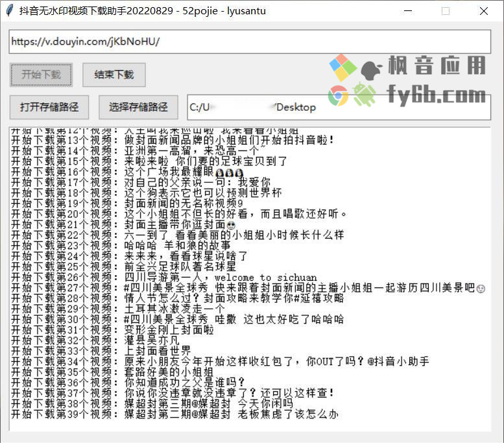
Task: Select log line for 第32个视频
Action: 95,341
